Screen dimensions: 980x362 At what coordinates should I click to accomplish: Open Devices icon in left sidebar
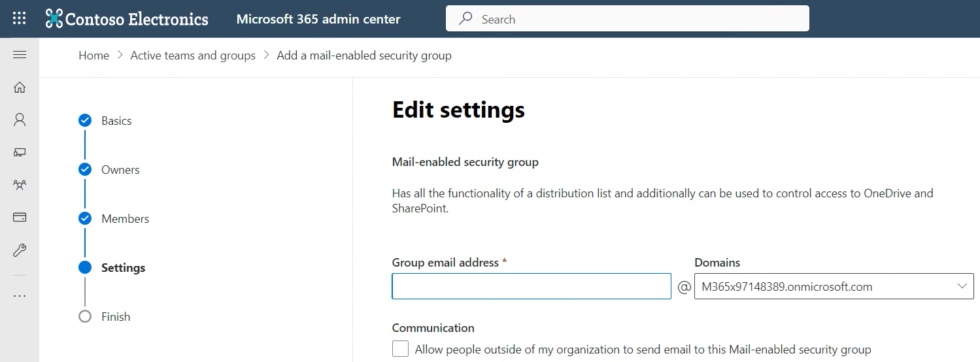(20, 152)
